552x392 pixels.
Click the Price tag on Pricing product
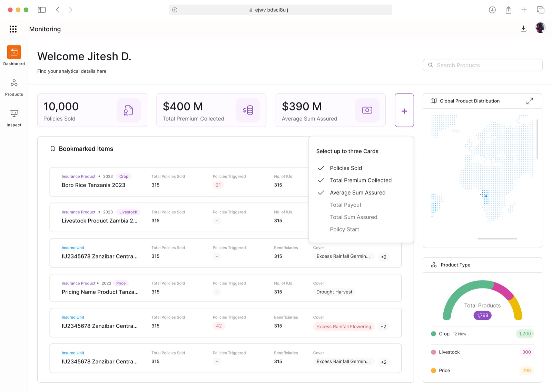pos(121,283)
